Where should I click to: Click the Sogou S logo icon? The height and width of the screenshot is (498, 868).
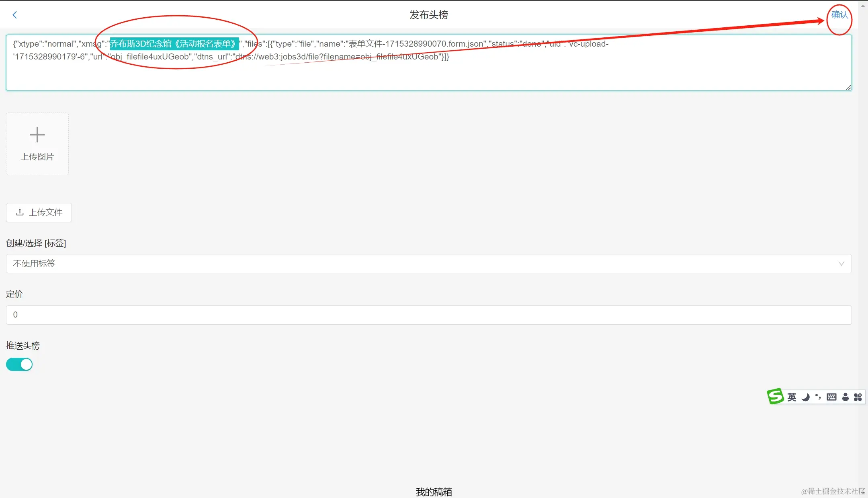tap(775, 397)
